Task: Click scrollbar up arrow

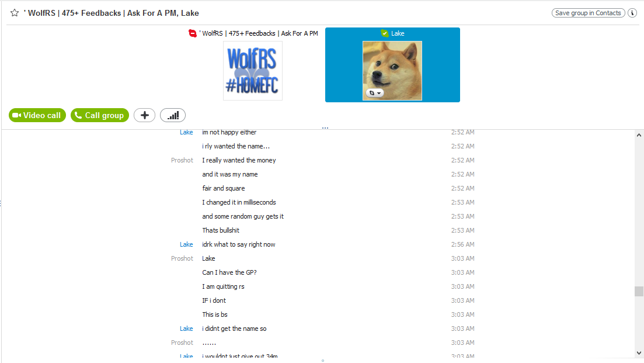Action: [x=639, y=135]
